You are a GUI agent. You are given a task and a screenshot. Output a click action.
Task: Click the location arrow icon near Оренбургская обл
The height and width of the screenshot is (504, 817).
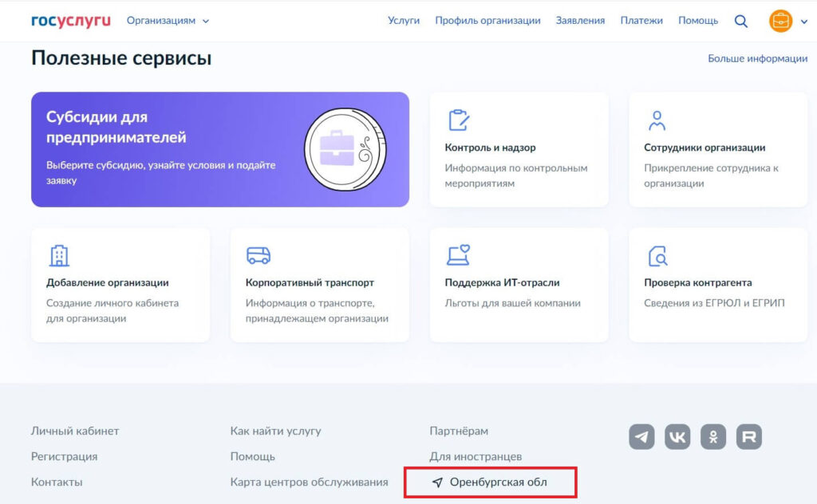point(438,482)
